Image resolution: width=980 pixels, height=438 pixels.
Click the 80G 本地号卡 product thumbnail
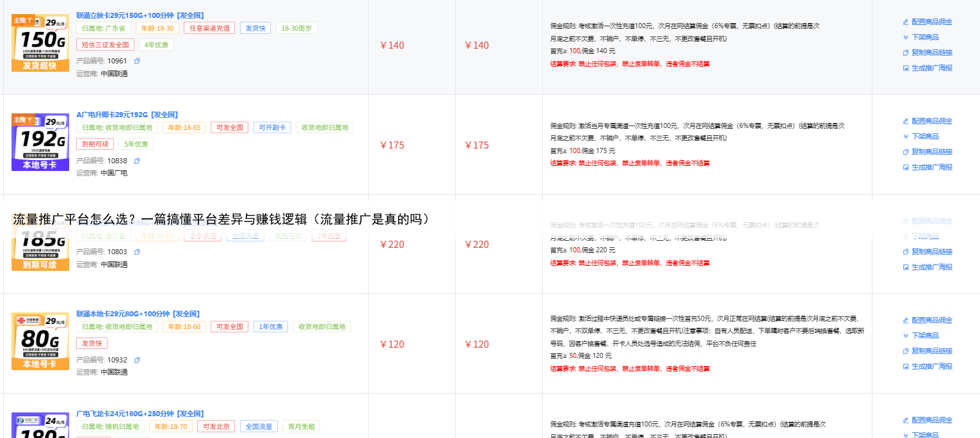click(40, 341)
